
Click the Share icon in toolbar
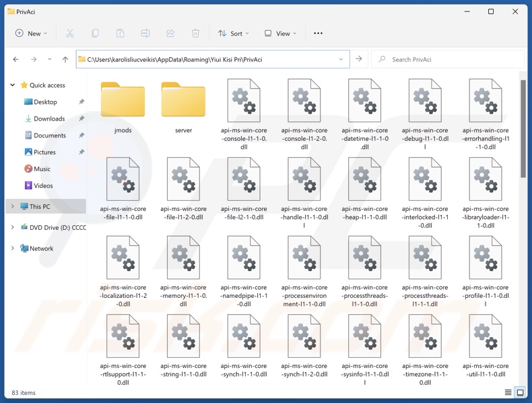tap(170, 33)
